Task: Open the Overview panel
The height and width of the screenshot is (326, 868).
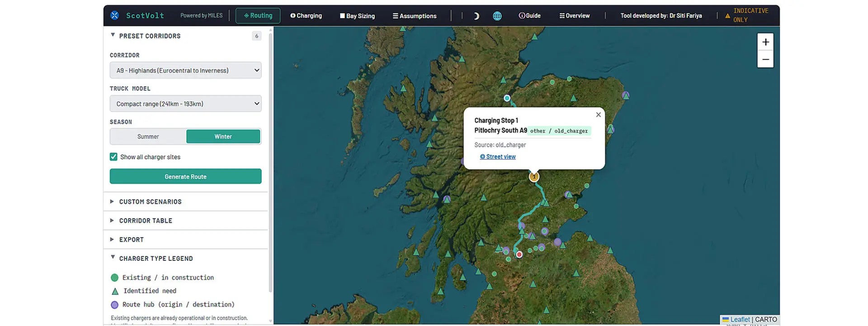Action: coord(575,15)
